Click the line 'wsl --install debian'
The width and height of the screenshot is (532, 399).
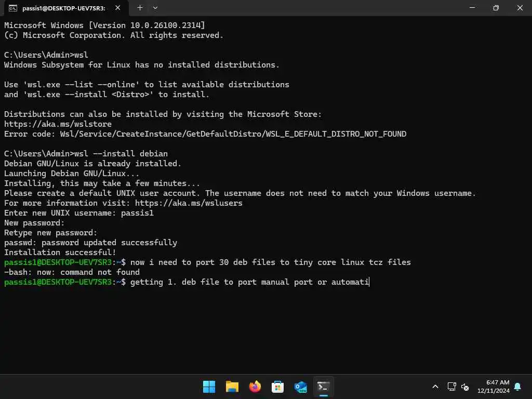pos(86,154)
